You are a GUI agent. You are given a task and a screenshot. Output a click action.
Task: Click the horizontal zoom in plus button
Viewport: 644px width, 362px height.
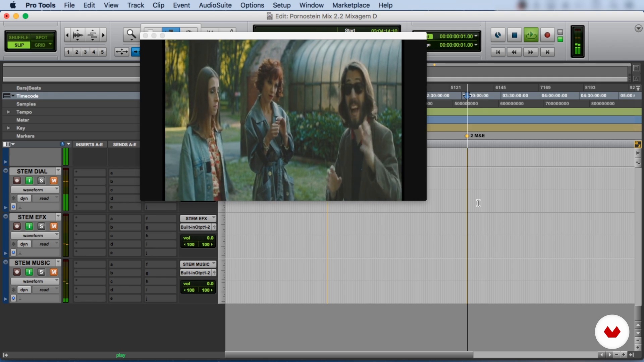[624, 355]
